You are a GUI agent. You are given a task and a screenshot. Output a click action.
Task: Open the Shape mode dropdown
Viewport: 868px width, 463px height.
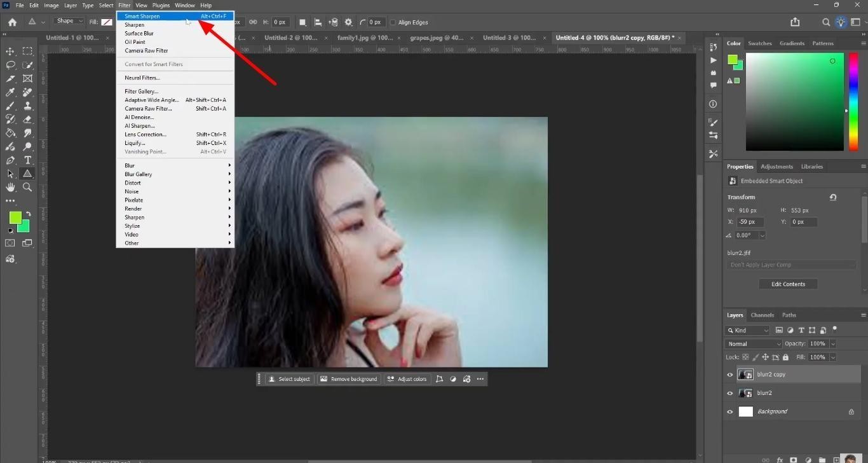click(69, 22)
